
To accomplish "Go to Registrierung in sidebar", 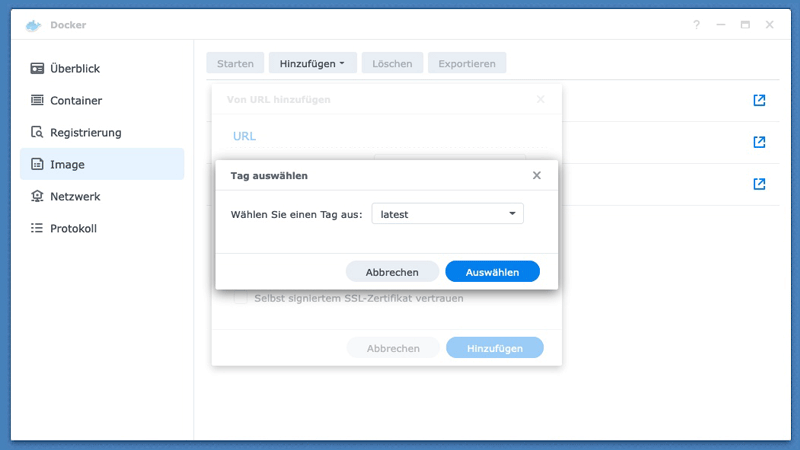I will pyautogui.click(x=85, y=133).
